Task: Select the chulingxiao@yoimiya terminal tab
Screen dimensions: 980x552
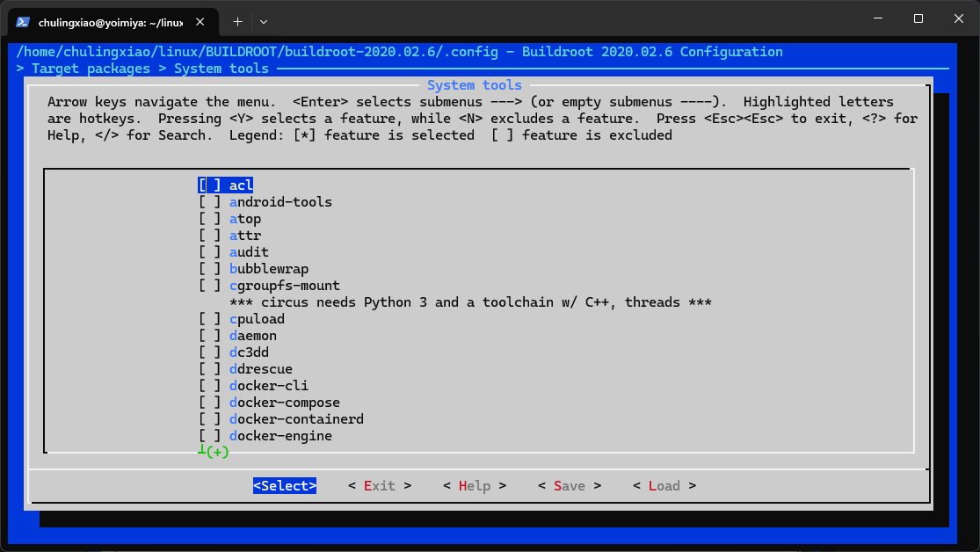Action: 113,22
